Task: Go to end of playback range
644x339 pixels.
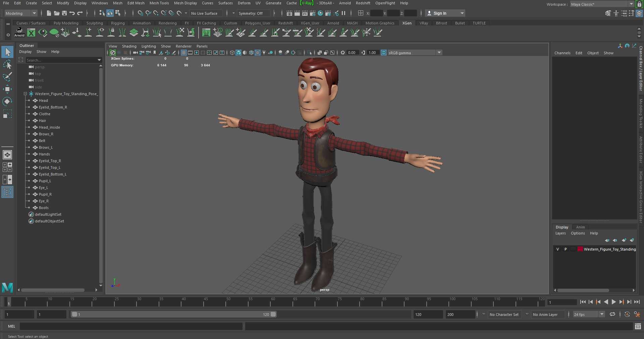Action: (x=637, y=302)
